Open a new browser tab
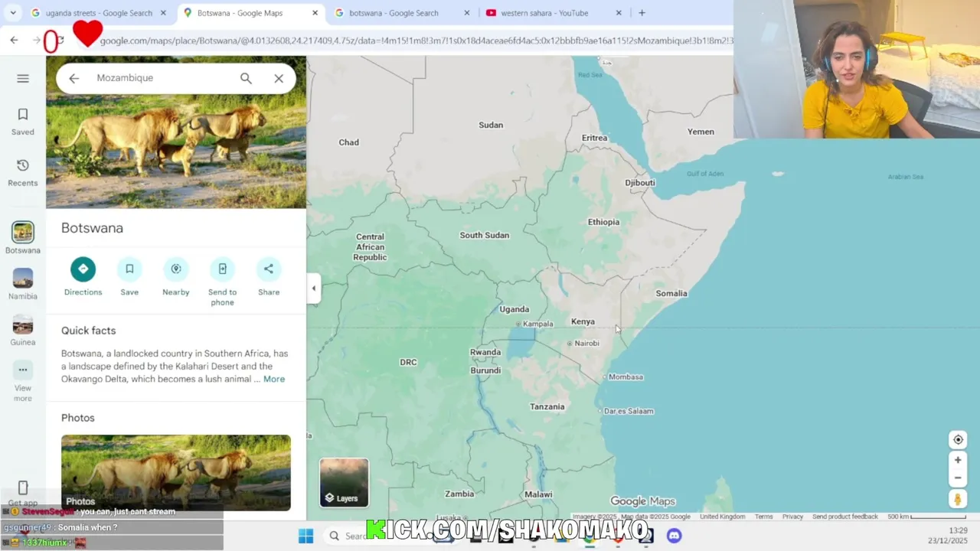 pyautogui.click(x=642, y=13)
